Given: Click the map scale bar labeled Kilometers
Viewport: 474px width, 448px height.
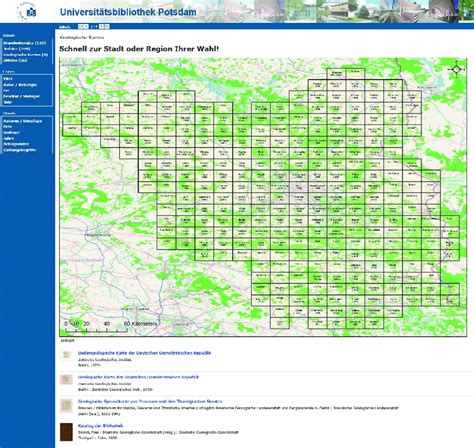Looking at the screenshot, I should point(110,327).
